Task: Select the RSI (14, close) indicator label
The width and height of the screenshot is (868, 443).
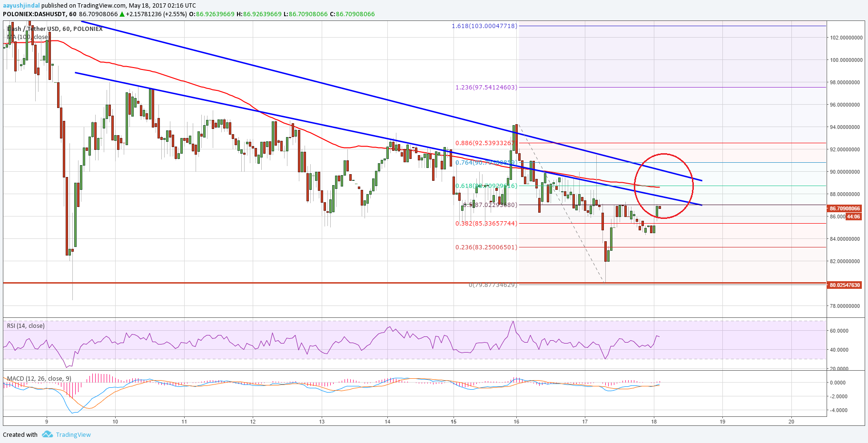Action: click(x=26, y=326)
